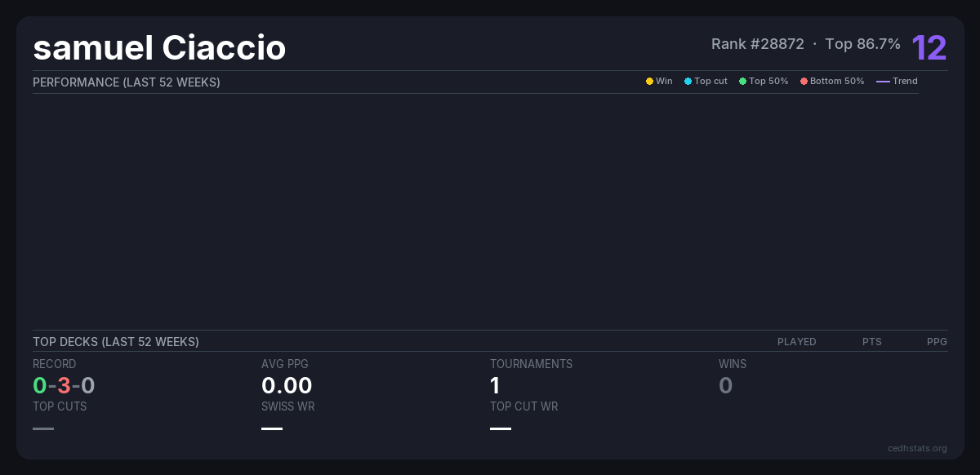Image resolution: width=980 pixels, height=475 pixels.
Task: Click the green Top 50% legend dot
Action: click(742, 82)
